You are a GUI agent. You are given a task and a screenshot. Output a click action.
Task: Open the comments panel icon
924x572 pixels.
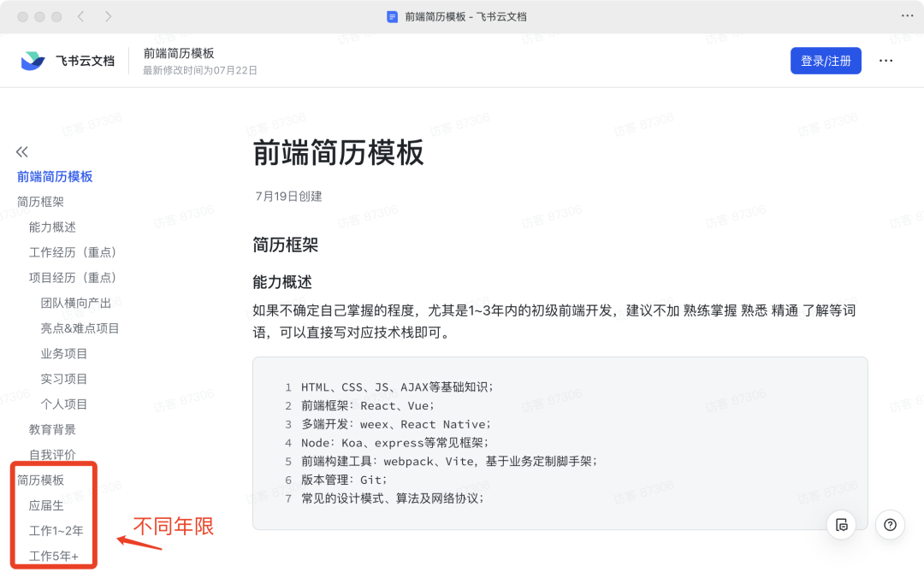tap(841, 525)
